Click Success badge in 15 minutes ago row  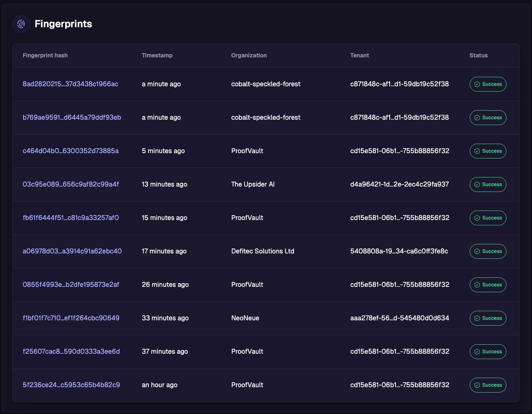488,218
